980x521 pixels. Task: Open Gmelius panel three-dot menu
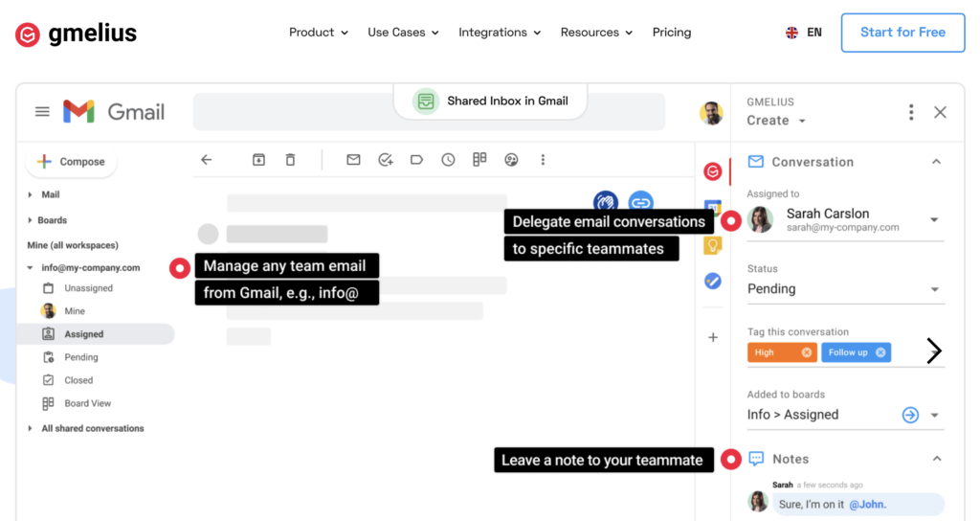click(x=911, y=113)
